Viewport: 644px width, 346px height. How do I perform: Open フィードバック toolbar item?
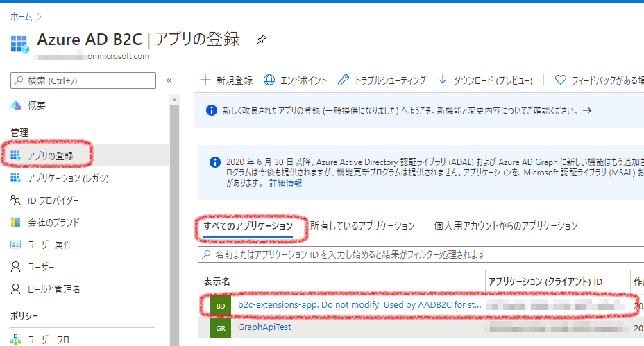coord(599,80)
